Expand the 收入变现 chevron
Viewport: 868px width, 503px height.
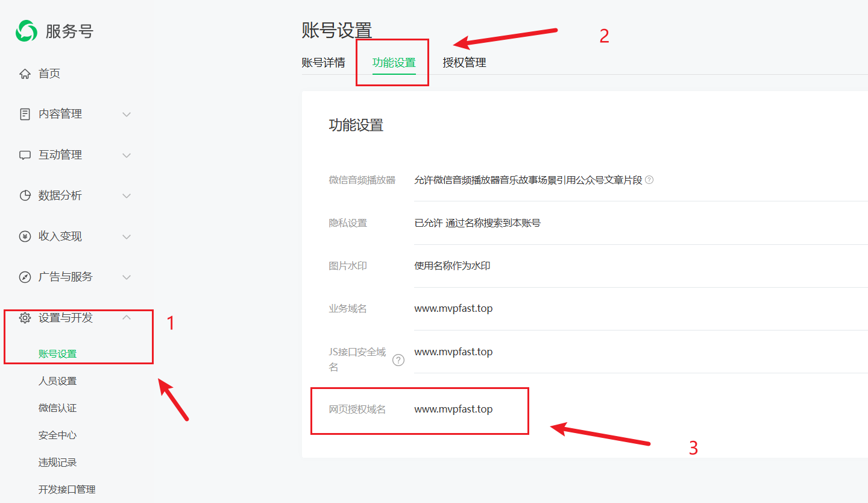tap(127, 236)
